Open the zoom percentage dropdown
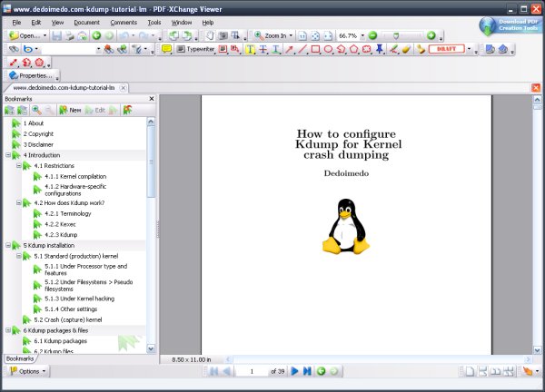This screenshot has width=545, height=392. (362, 35)
